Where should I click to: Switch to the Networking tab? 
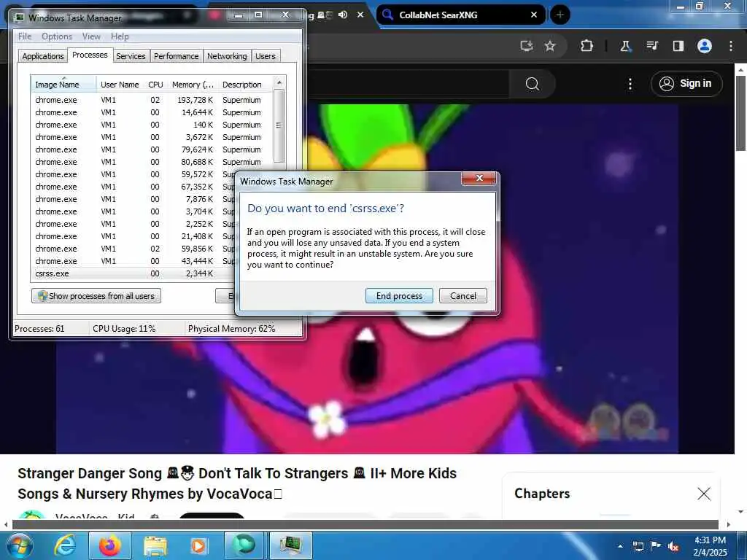(227, 55)
